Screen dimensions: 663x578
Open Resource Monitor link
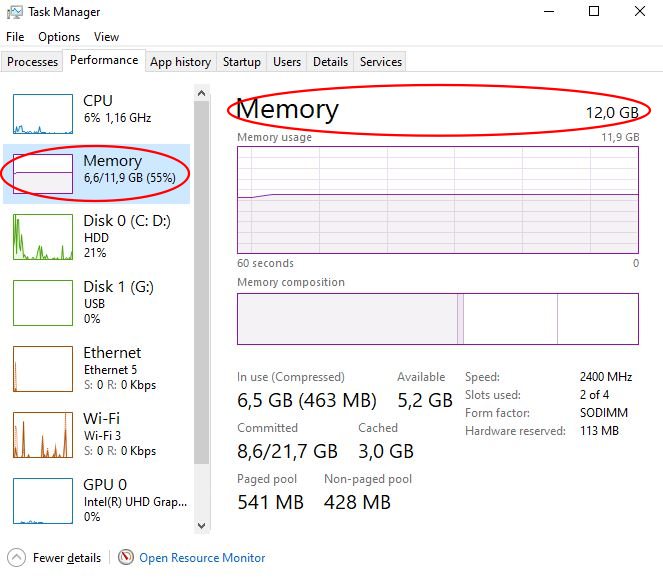coord(202,558)
